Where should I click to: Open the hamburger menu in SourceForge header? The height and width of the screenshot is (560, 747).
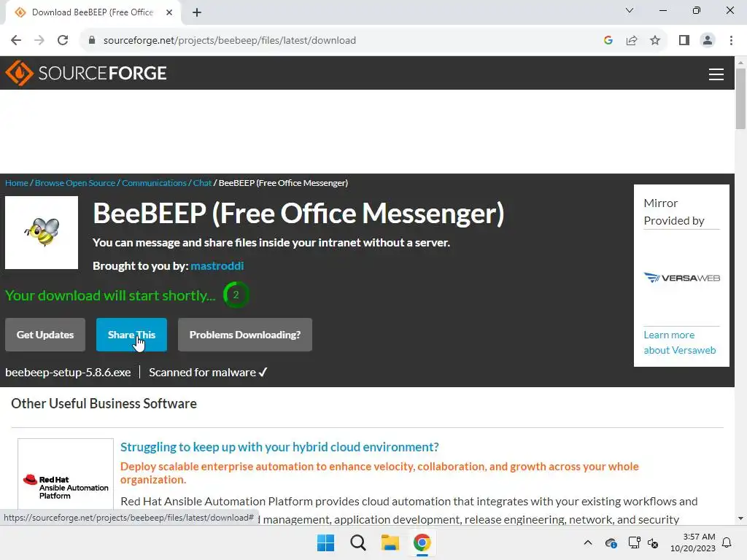pyautogui.click(x=716, y=74)
